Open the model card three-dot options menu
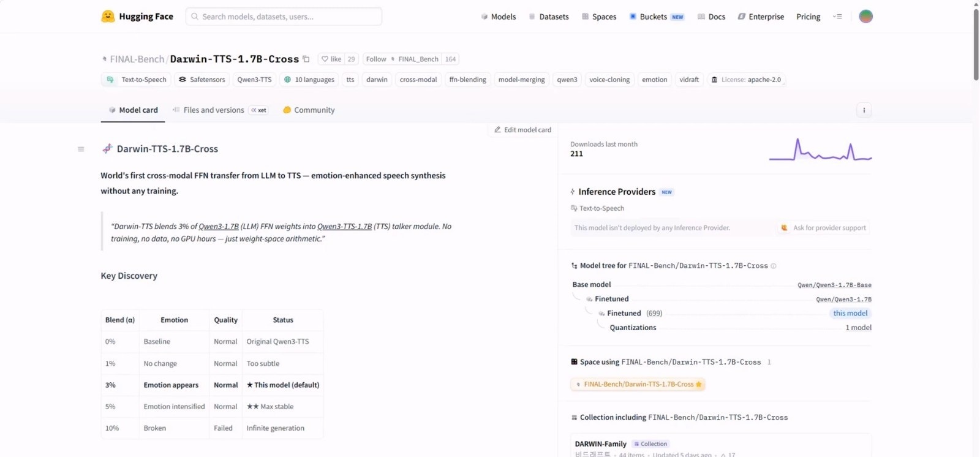 click(x=864, y=110)
